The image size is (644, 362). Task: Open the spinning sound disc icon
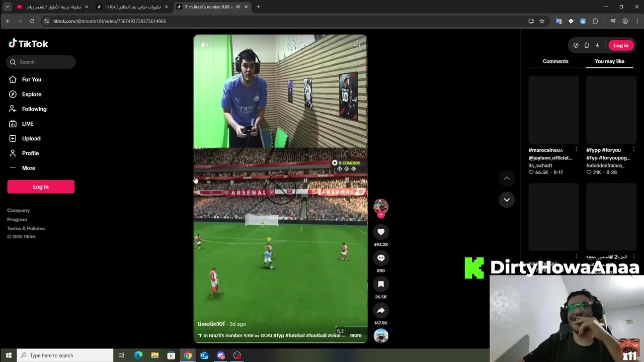pos(381,335)
